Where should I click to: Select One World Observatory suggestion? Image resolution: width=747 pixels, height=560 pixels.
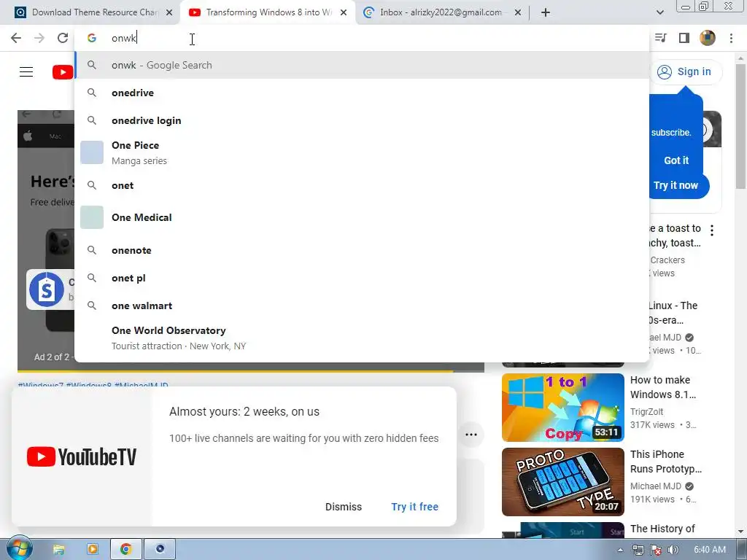tap(362, 338)
